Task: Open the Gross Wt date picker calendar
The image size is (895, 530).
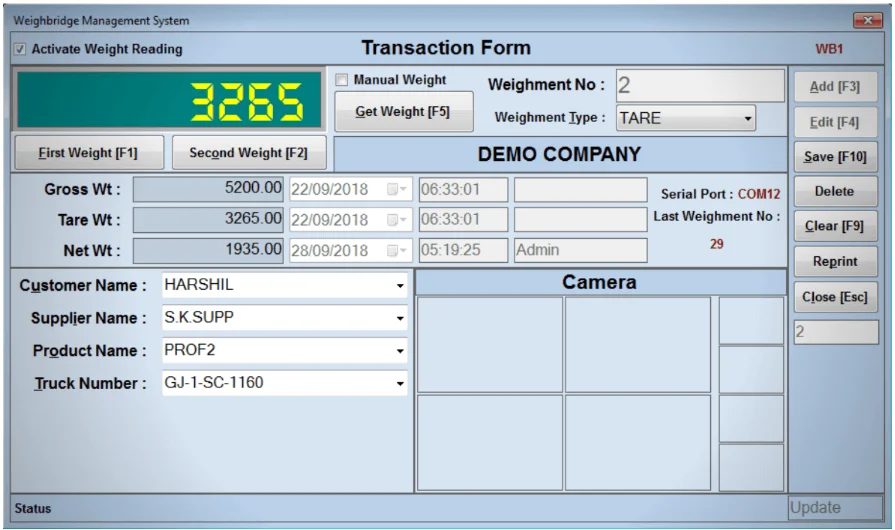Action: click(397, 189)
